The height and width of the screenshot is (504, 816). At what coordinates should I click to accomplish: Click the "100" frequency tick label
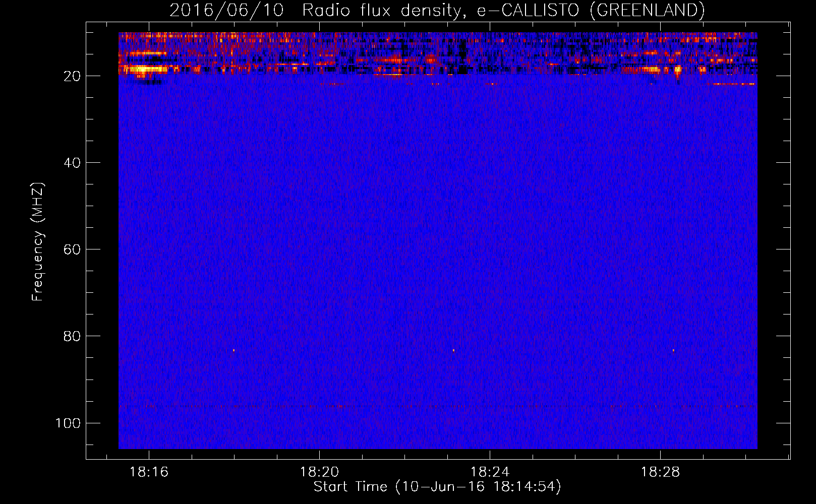(x=68, y=423)
